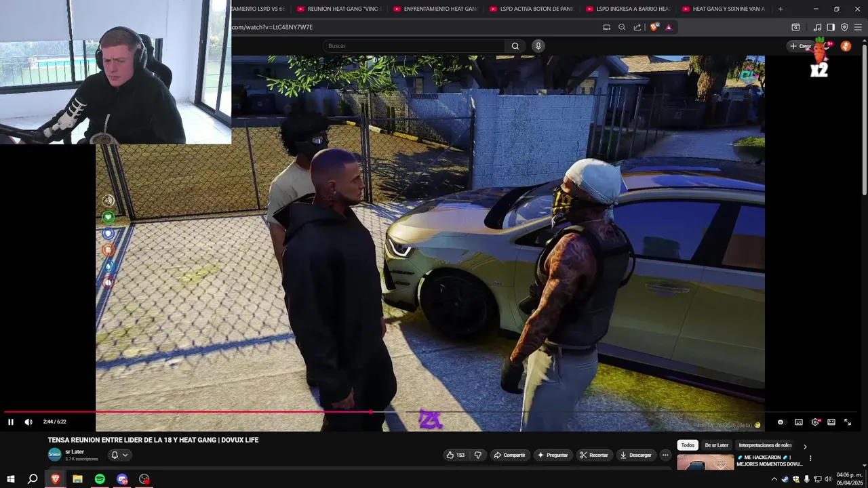Open Brave Rewards triangle icon

669,27
